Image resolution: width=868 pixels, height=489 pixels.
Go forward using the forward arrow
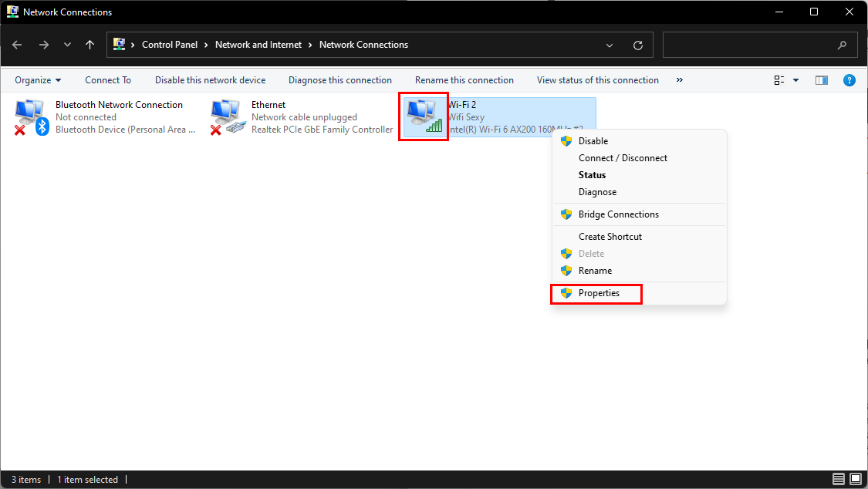tap(44, 45)
